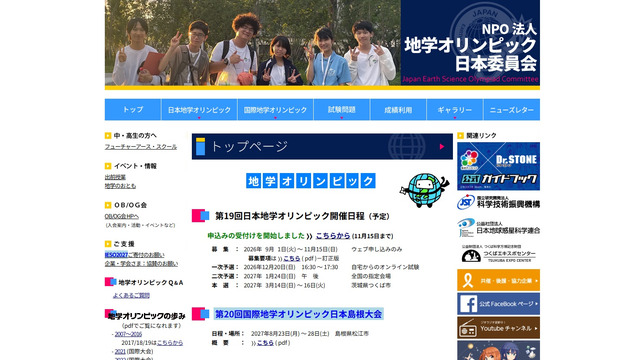640x360 pixels.
Task: Click the ご支援 sidebar heading
Action: click(124, 244)
